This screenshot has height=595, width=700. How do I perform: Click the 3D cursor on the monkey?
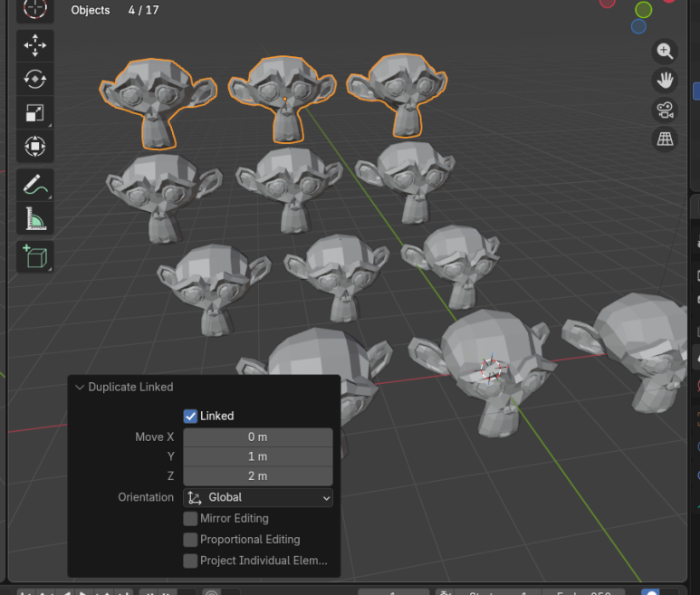coord(491,369)
